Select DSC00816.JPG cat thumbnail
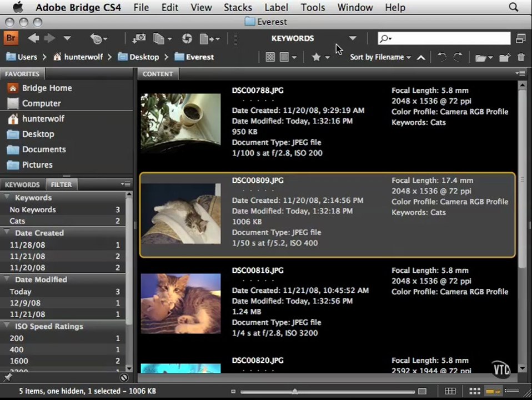Screen dimensions: 532x400 pos(181,303)
